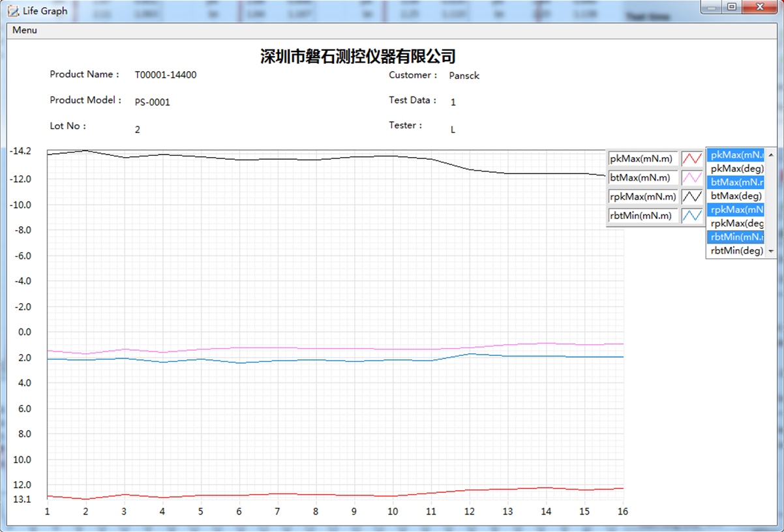Deselect btMax(mN.m) in the series list
The height and width of the screenshot is (532, 784).
[736, 182]
